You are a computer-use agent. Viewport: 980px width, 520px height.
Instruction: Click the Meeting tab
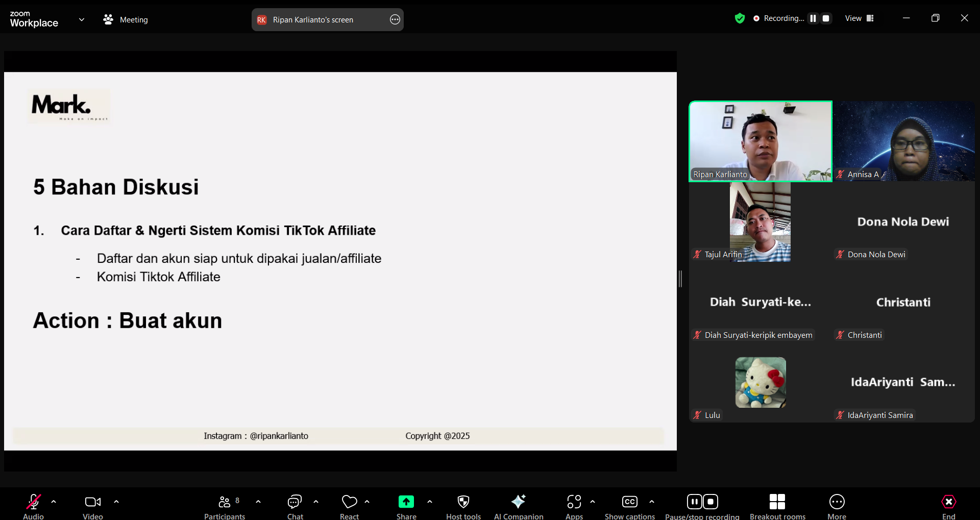[126, 20]
